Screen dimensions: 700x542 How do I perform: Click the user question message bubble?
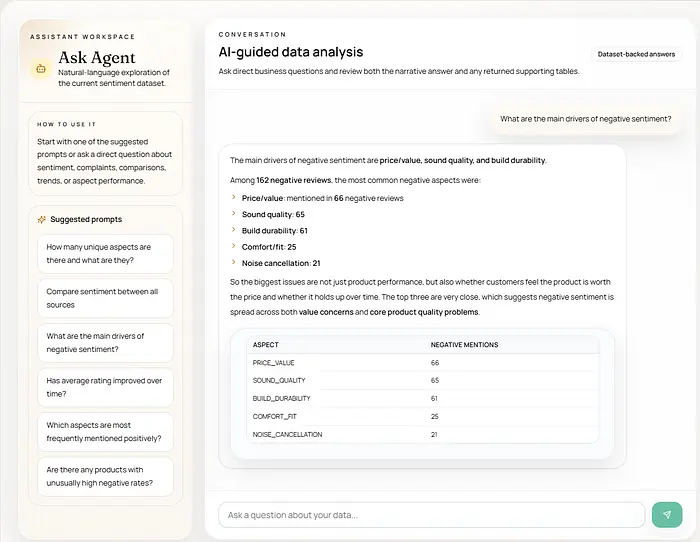585,119
